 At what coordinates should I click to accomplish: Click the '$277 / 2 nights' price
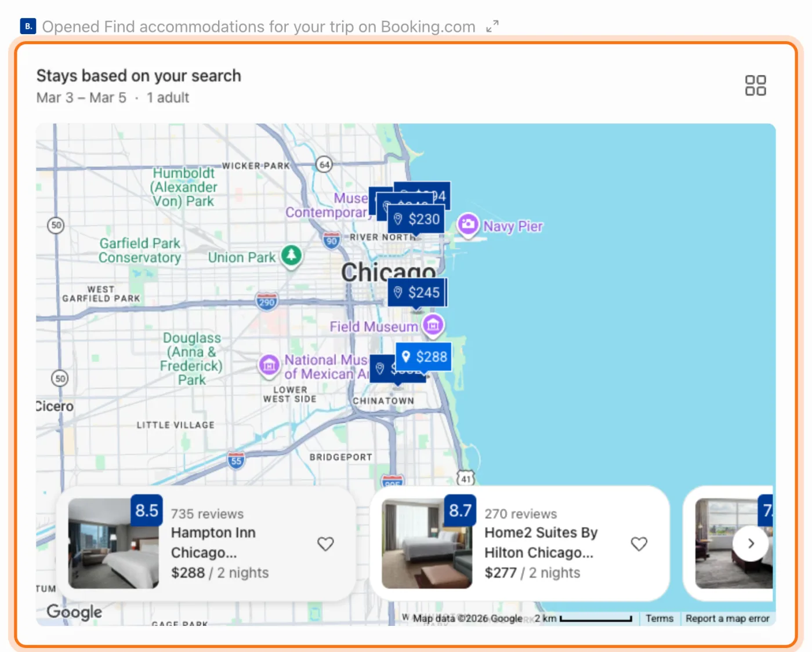(532, 573)
